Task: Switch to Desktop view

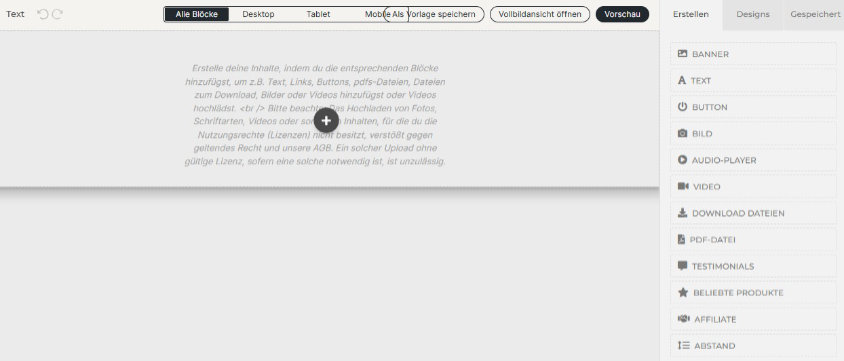Action: click(258, 15)
